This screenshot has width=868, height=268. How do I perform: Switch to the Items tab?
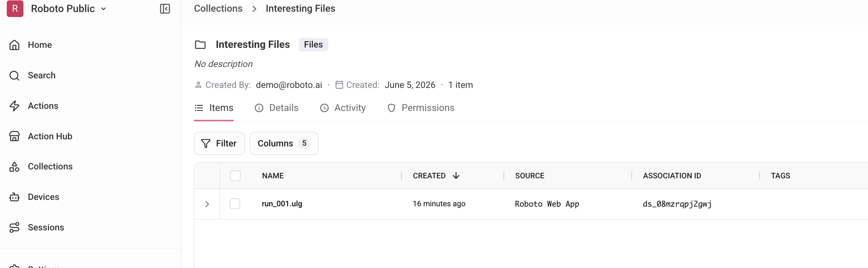click(x=214, y=108)
